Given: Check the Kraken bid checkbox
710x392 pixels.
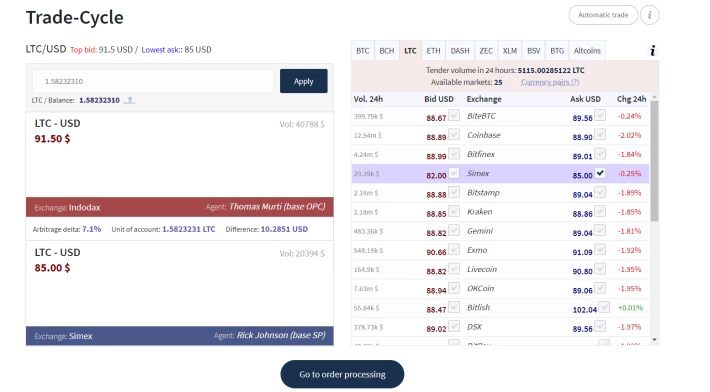Looking at the screenshot, I should click(454, 211).
